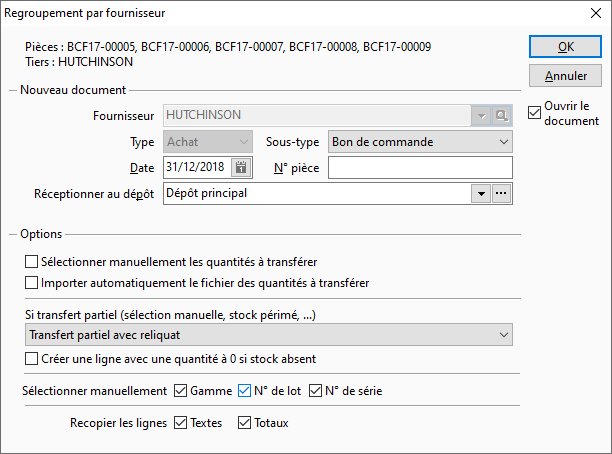
Task: Confirm with the OK button
Action: click(565, 47)
